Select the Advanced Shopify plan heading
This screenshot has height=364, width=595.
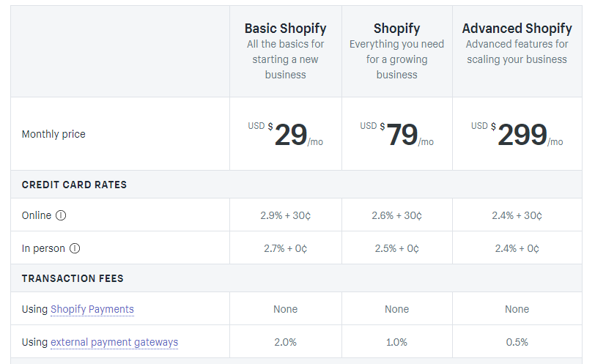517,29
